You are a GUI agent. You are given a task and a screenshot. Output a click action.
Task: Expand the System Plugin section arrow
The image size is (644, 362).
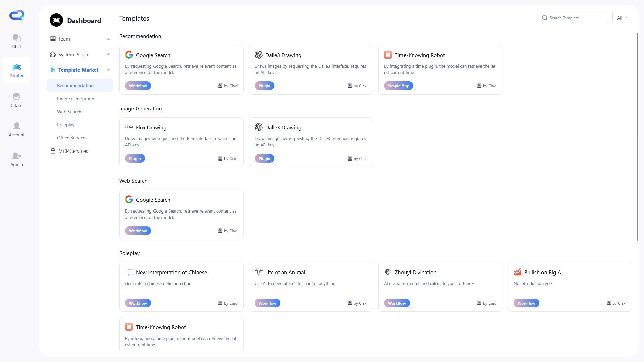pyautogui.click(x=108, y=55)
